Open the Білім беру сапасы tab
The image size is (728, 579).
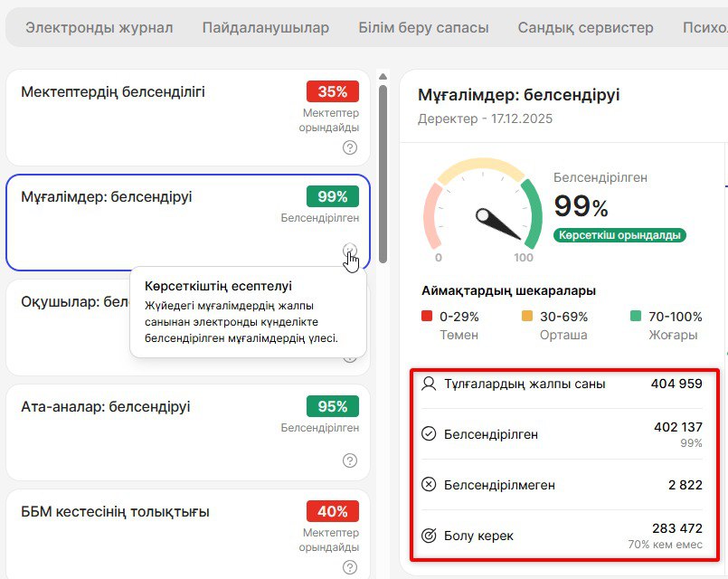pos(423,27)
